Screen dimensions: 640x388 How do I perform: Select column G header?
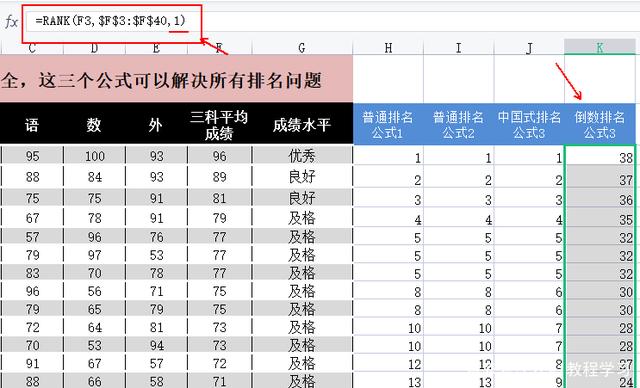point(302,48)
